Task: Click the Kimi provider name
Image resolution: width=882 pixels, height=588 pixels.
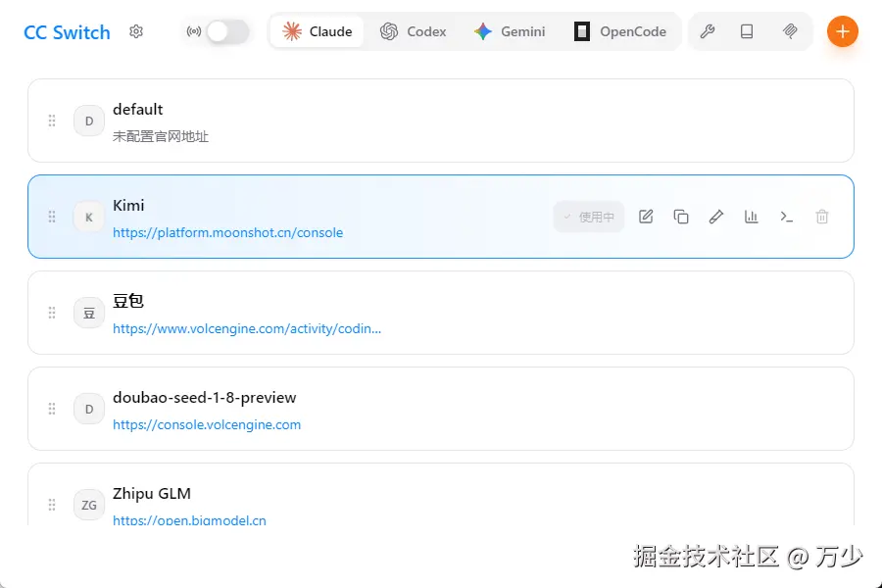Action: (x=128, y=206)
